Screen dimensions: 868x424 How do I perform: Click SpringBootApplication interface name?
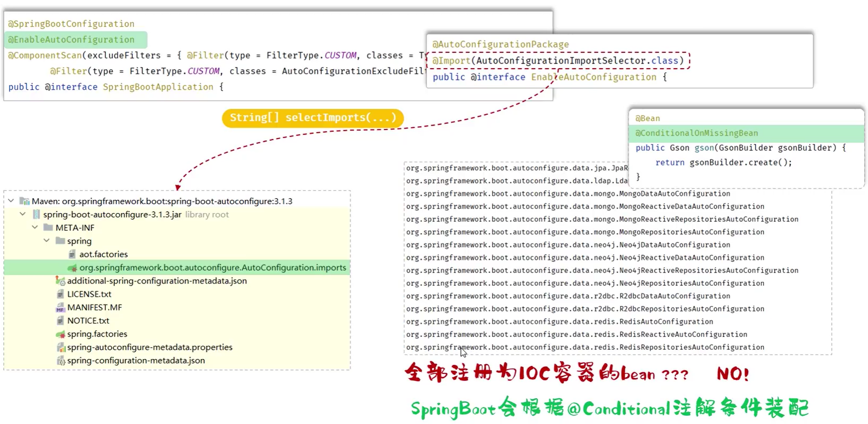pos(158,87)
